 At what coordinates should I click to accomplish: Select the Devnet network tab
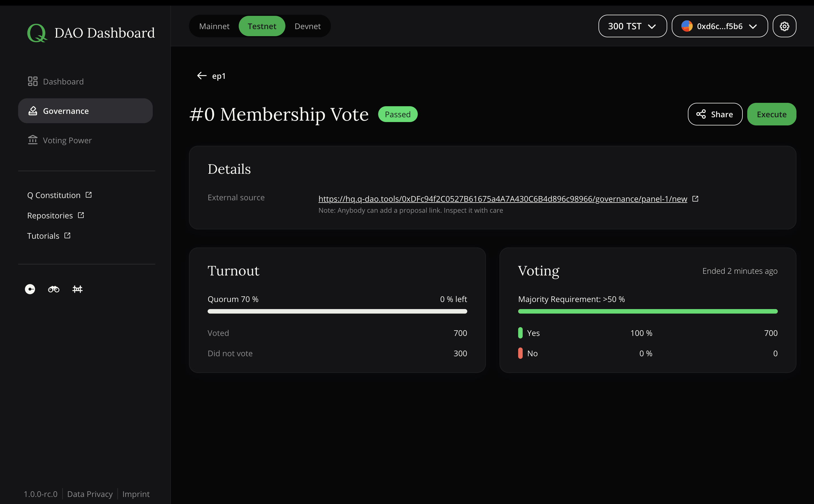pos(307,26)
